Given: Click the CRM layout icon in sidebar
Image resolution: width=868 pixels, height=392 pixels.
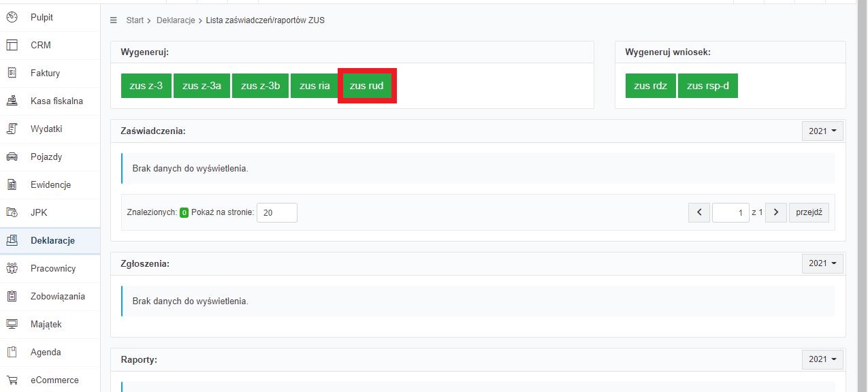Looking at the screenshot, I should point(12,45).
